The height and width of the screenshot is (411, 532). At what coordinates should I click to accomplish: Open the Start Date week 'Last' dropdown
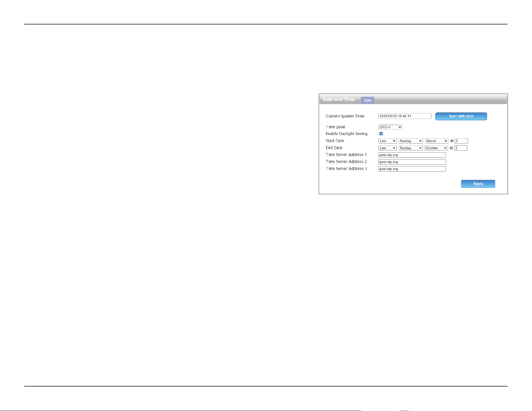point(387,141)
